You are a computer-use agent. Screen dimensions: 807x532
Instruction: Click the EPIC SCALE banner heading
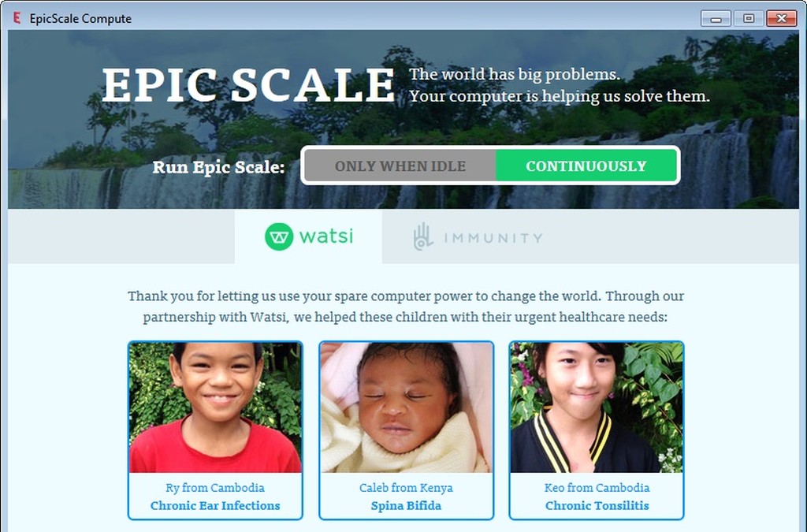248,85
